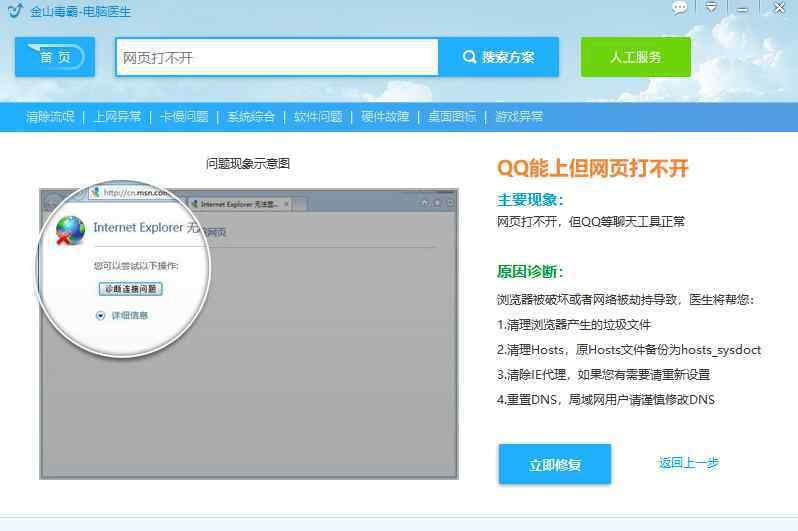Viewport: 798px width, 531px height.
Task: Click the 原因诊断 heading text
Action: click(530, 271)
